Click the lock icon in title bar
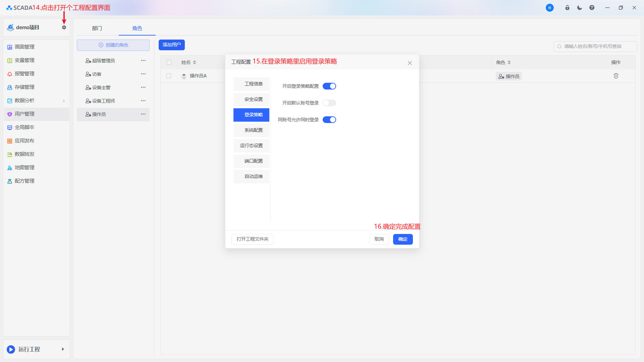 (x=567, y=8)
